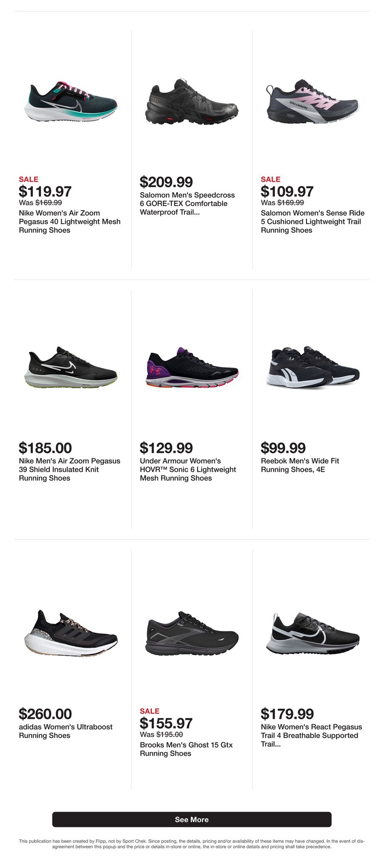This screenshot has width=384, height=868.
Task: Open the adidas Ultraboost shoe image
Action: point(71,632)
